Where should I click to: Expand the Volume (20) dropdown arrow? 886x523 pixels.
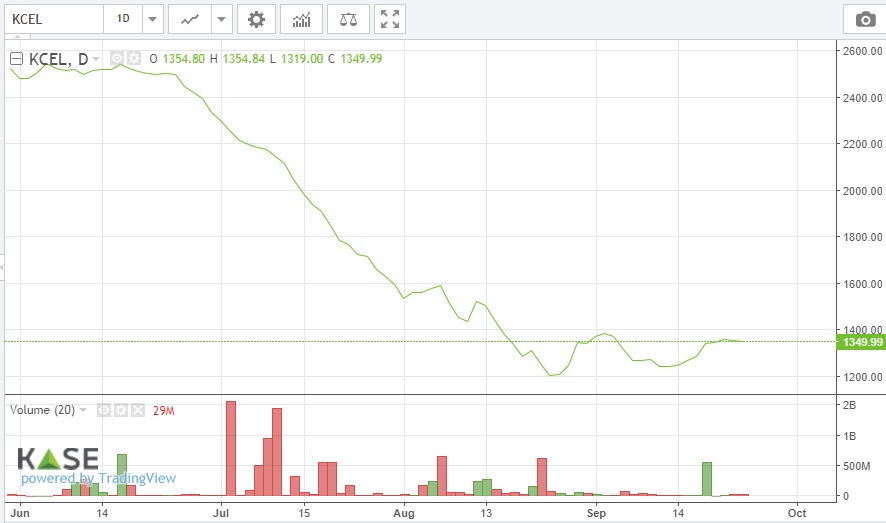(83, 410)
